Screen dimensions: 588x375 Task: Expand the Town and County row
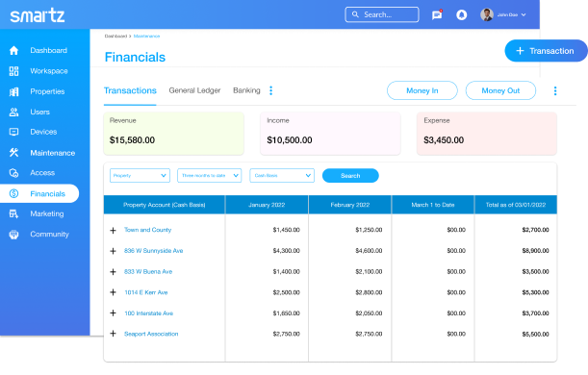click(x=113, y=230)
